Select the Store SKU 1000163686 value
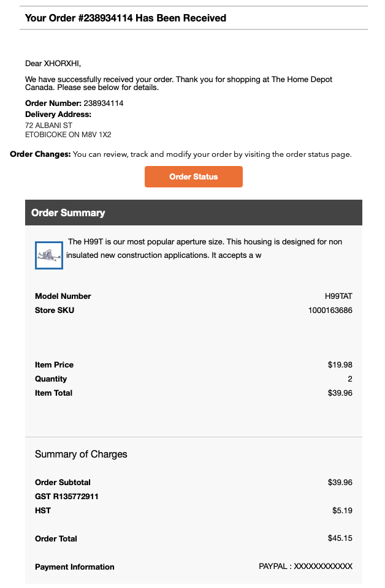Screen dimensions: 385x588 coord(330,310)
